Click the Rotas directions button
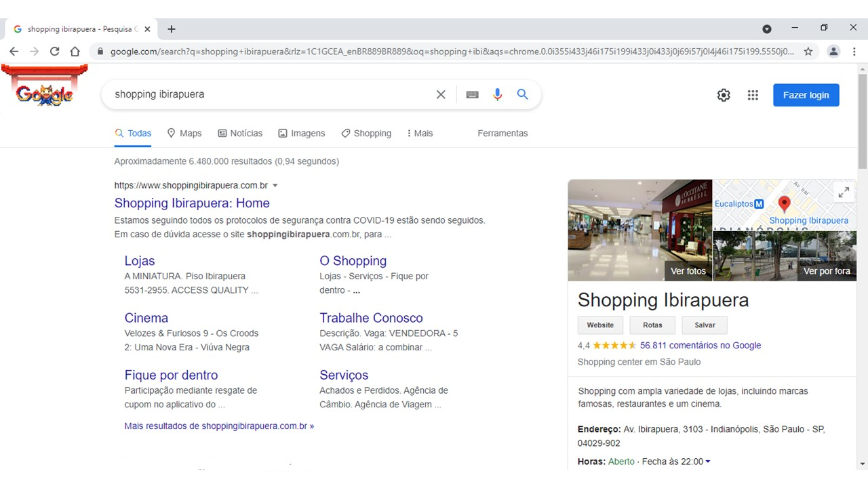The image size is (868, 488). click(652, 325)
